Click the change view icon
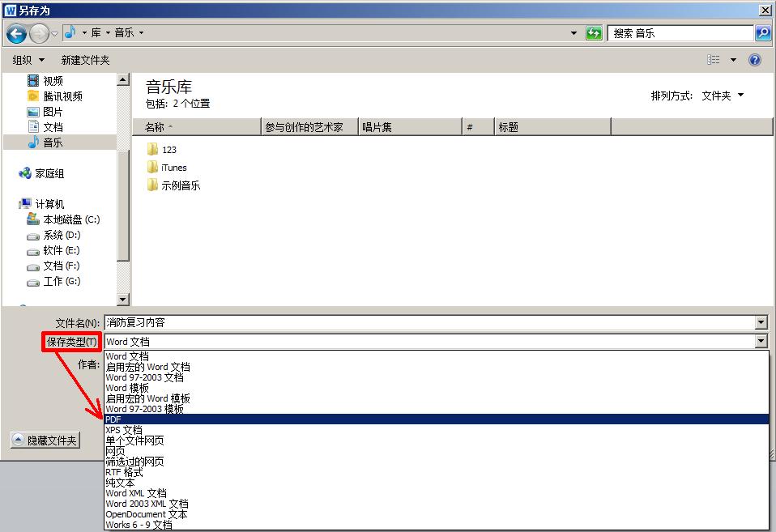This screenshot has height=532, width=776. pyautogui.click(x=714, y=60)
